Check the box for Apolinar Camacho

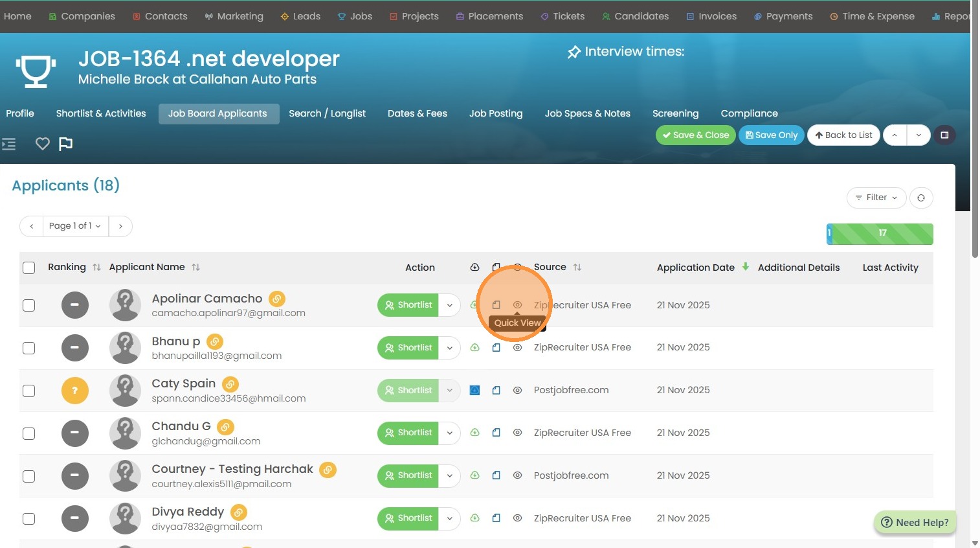[x=29, y=305]
